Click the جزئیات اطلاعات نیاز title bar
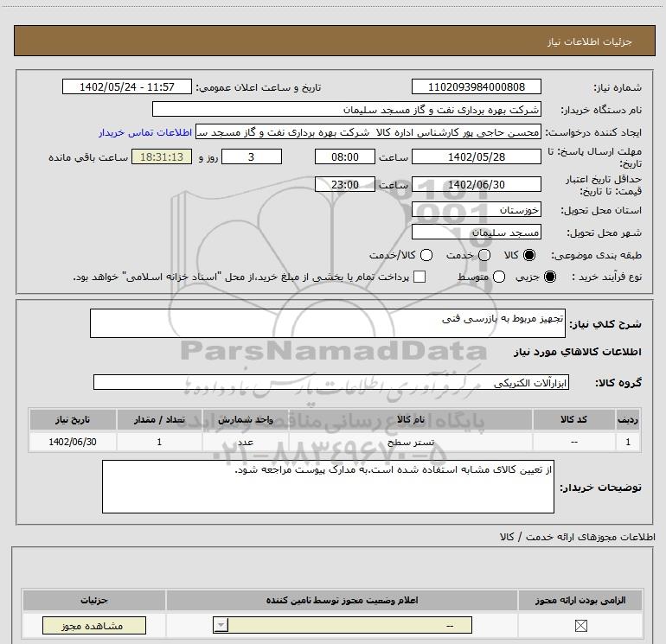The image size is (666, 644). tap(335, 41)
